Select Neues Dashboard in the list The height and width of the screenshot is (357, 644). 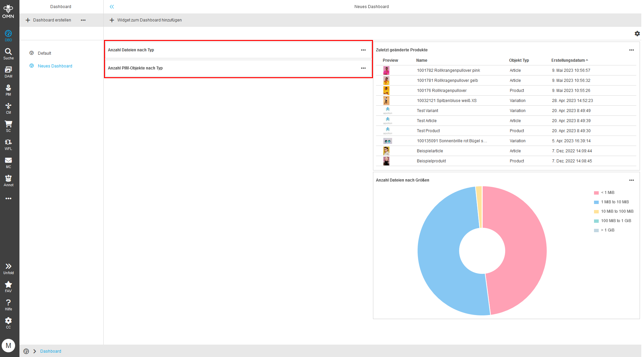pos(55,66)
